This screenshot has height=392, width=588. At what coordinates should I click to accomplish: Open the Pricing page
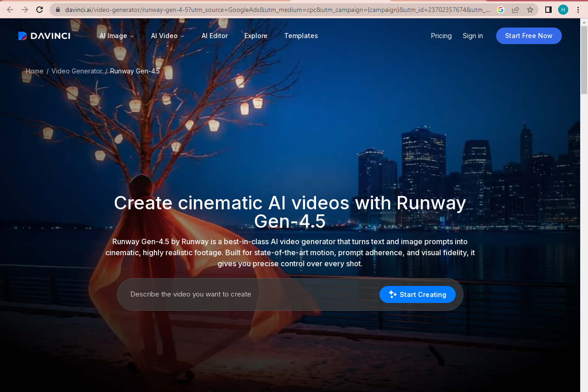(x=441, y=36)
